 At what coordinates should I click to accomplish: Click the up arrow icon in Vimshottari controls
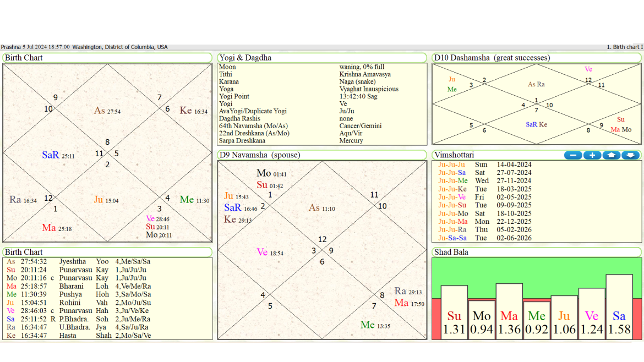click(612, 155)
